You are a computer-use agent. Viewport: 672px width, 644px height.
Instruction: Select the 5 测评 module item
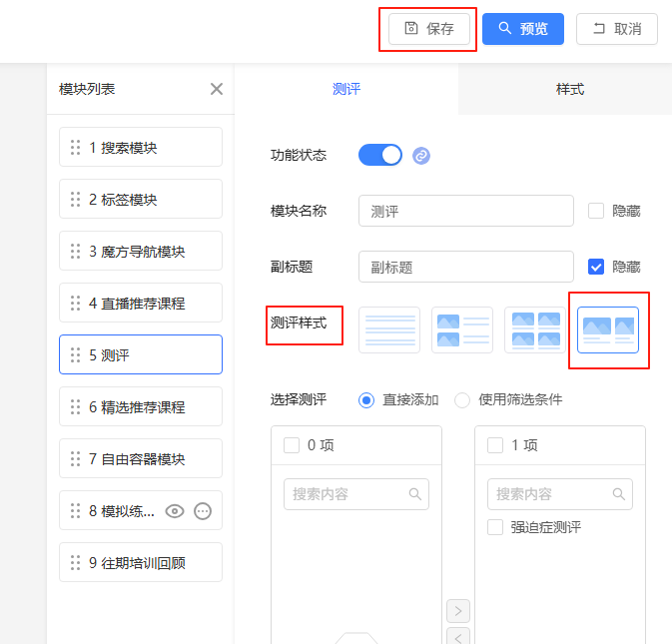pyautogui.click(x=141, y=354)
